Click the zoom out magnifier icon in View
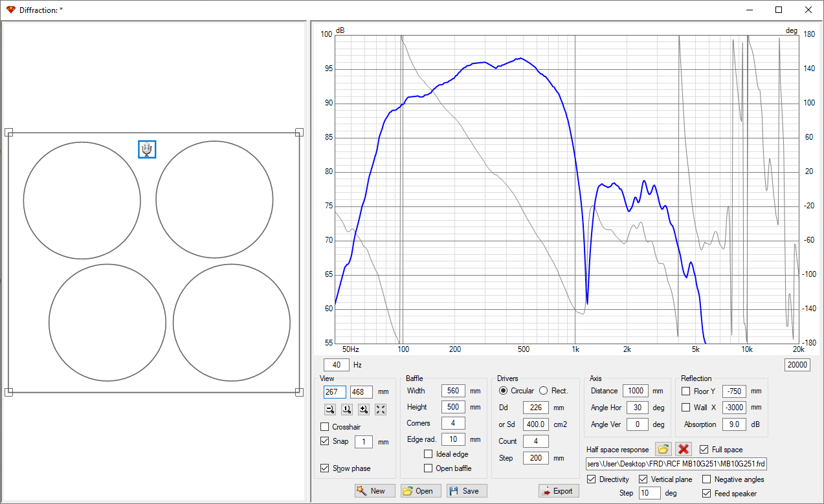Image resolution: width=824 pixels, height=504 pixels. 330,410
